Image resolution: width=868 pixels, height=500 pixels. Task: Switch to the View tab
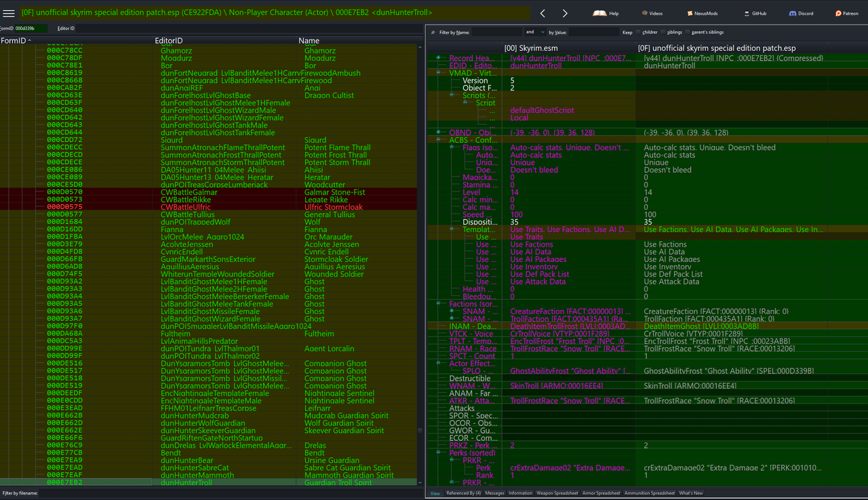click(435, 493)
